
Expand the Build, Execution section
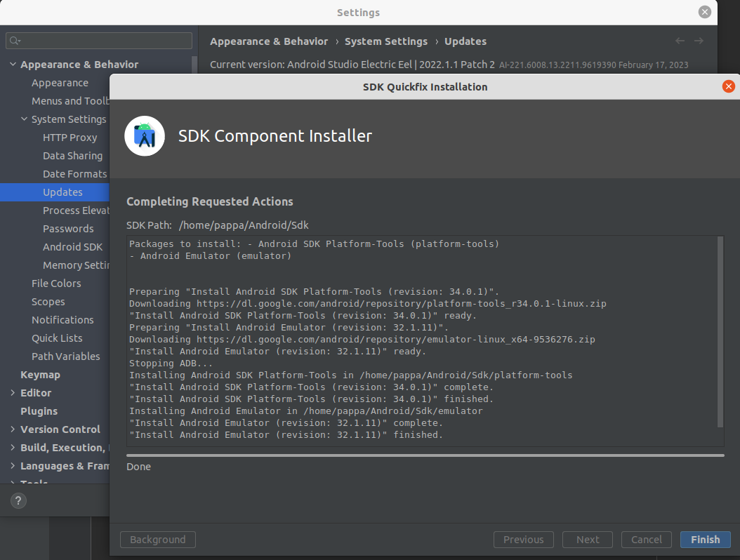[x=13, y=448]
